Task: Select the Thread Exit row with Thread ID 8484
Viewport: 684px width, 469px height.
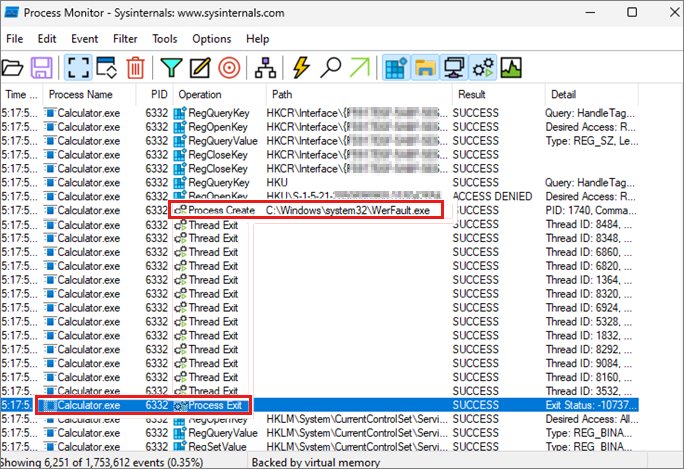Action: click(x=319, y=225)
